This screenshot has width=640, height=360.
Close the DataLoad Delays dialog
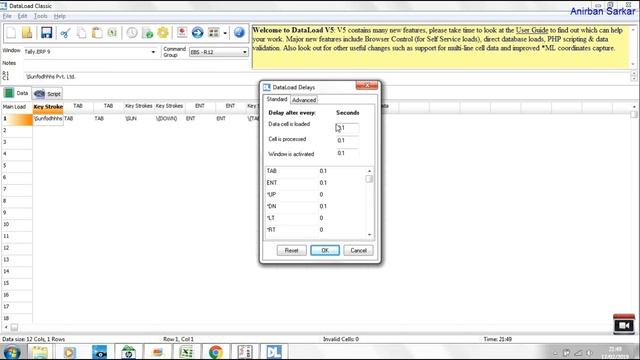click(x=367, y=85)
